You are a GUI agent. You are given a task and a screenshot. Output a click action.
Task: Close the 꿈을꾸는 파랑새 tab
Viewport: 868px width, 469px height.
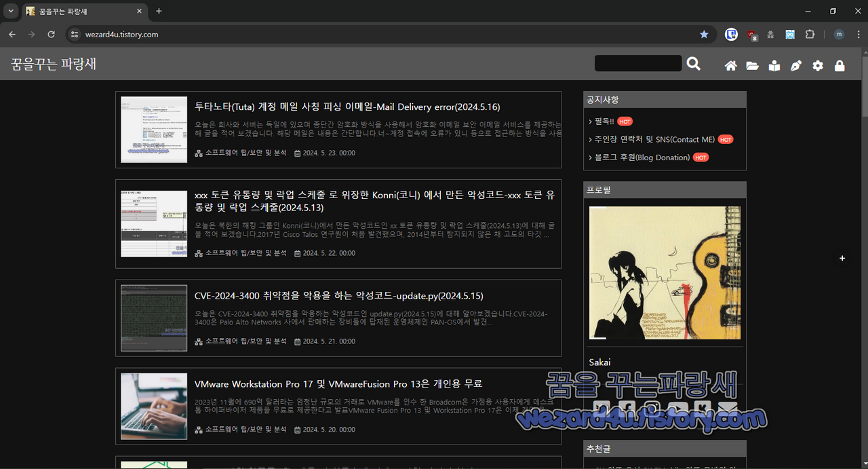click(x=139, y=12)
